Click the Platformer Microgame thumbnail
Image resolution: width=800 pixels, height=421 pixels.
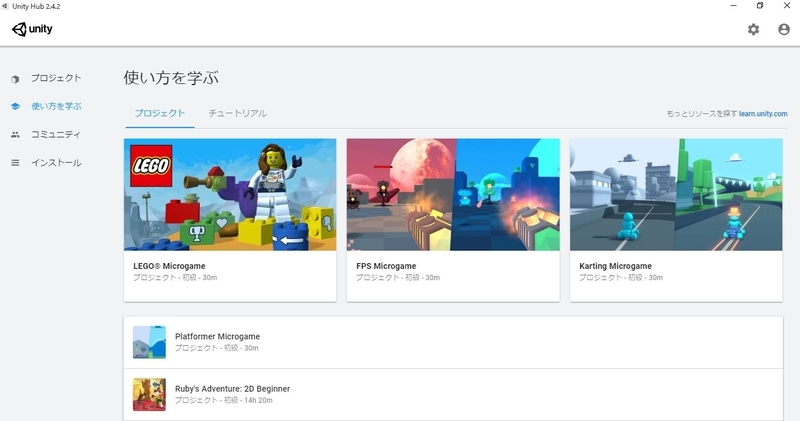tap(149, 342)
